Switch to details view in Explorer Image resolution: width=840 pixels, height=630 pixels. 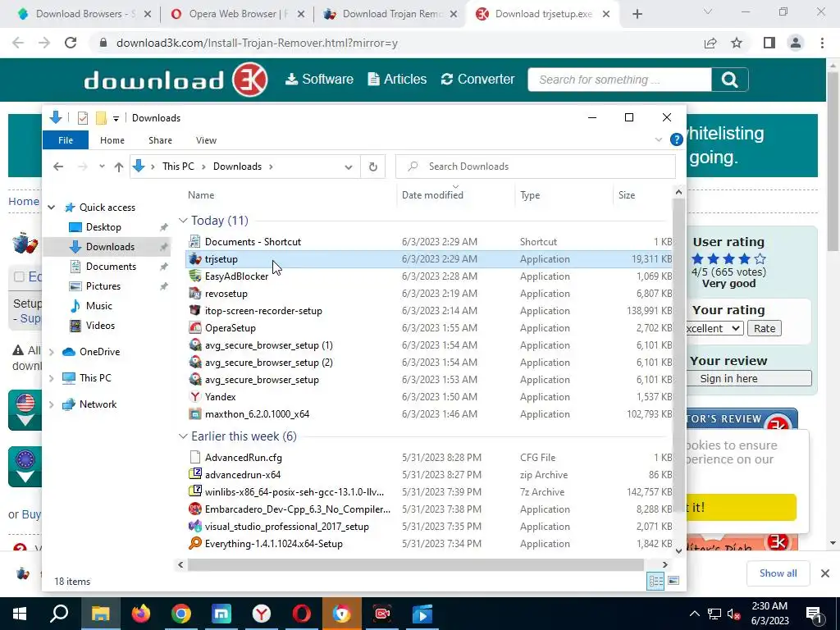(x=655, y=581)
